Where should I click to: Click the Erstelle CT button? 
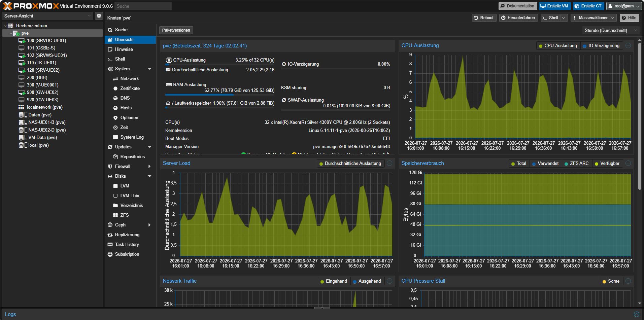588,6
